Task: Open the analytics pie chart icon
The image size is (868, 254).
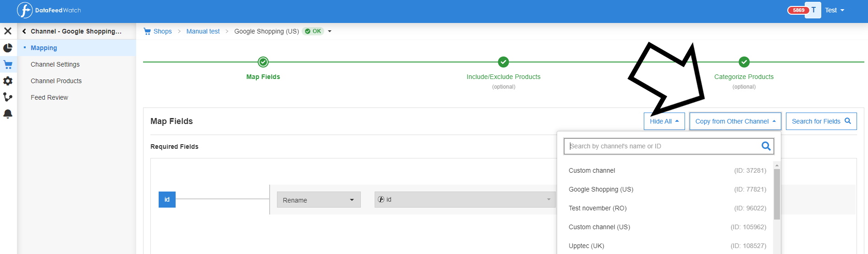Action: 8,48
